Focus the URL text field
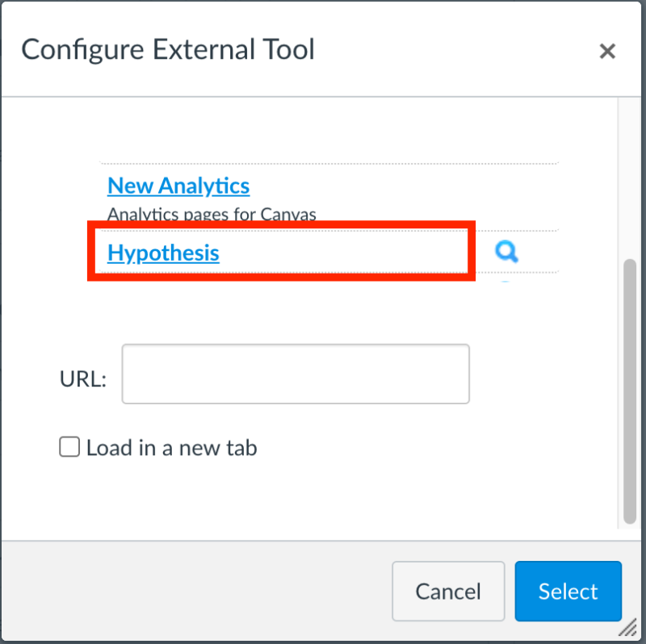646x644 pixels. pos(296,374)
